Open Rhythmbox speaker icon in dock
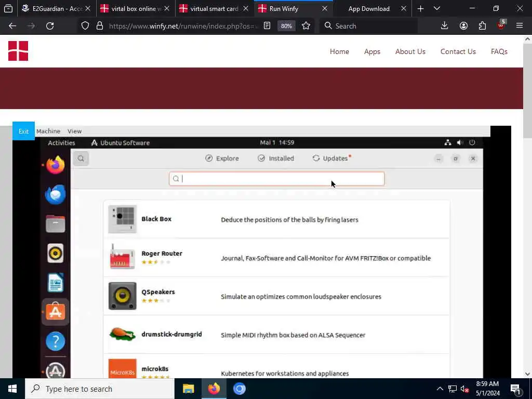The image size is (532, 399). tap(55, 253)
